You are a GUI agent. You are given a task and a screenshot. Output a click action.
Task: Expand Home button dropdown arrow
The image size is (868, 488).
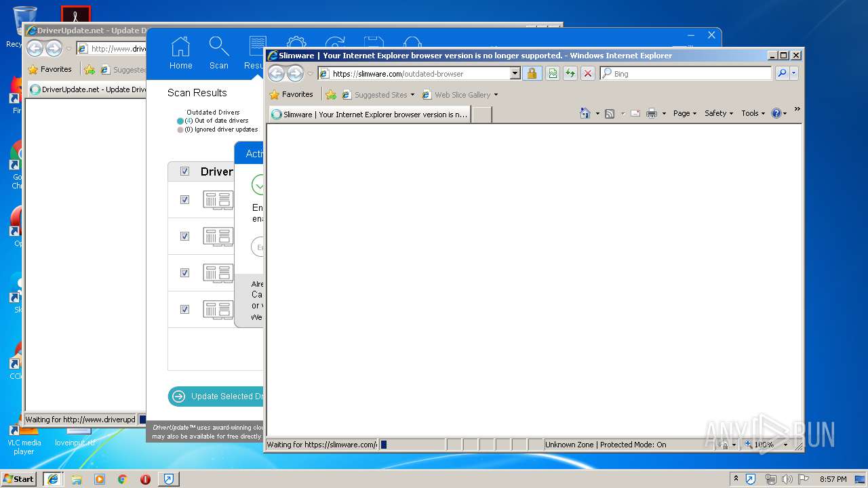(x=597, y=114)
